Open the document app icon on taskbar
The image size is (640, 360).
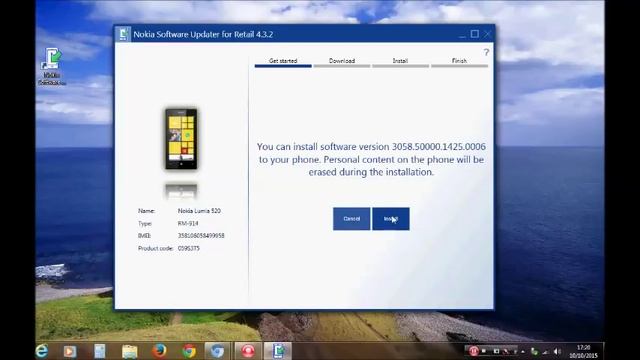[100, 351]
